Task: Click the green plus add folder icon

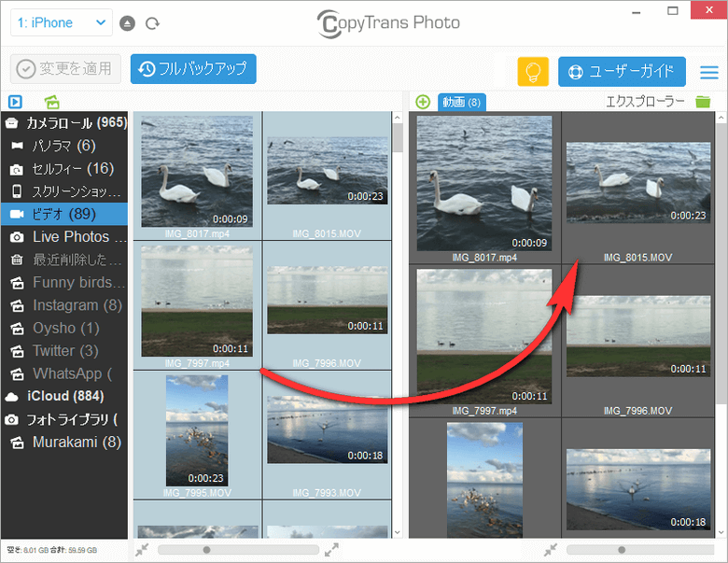Action: (x=423, y=102)
